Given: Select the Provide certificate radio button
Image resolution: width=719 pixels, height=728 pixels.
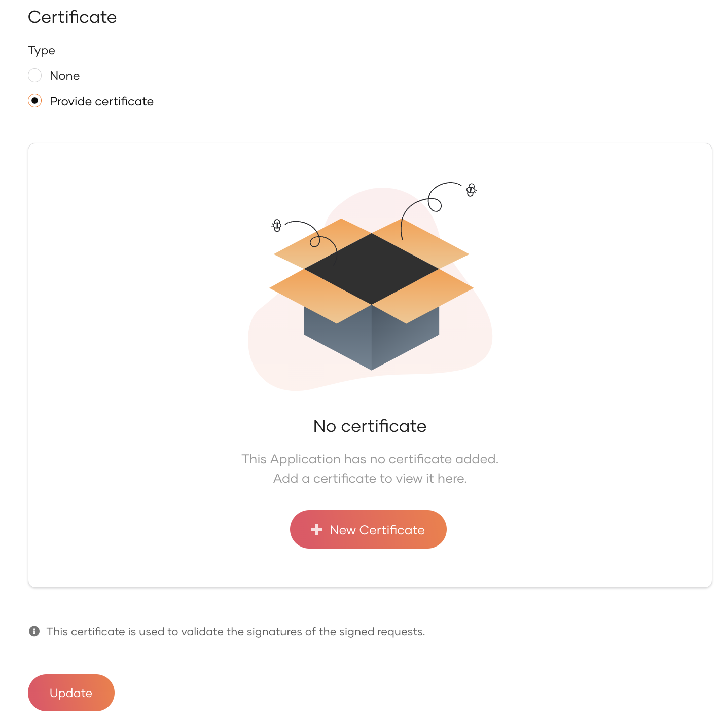Looking at the screenshot, I should [34, 101].
